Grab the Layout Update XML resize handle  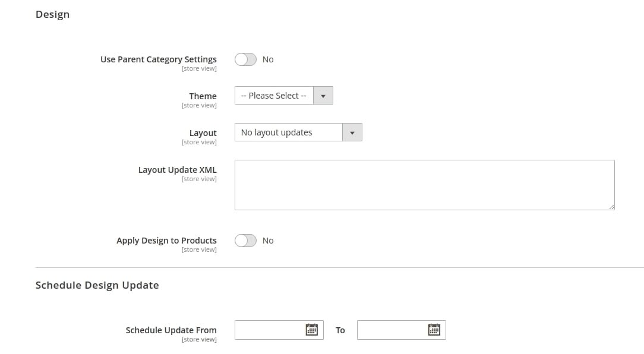tap(611, 207)
